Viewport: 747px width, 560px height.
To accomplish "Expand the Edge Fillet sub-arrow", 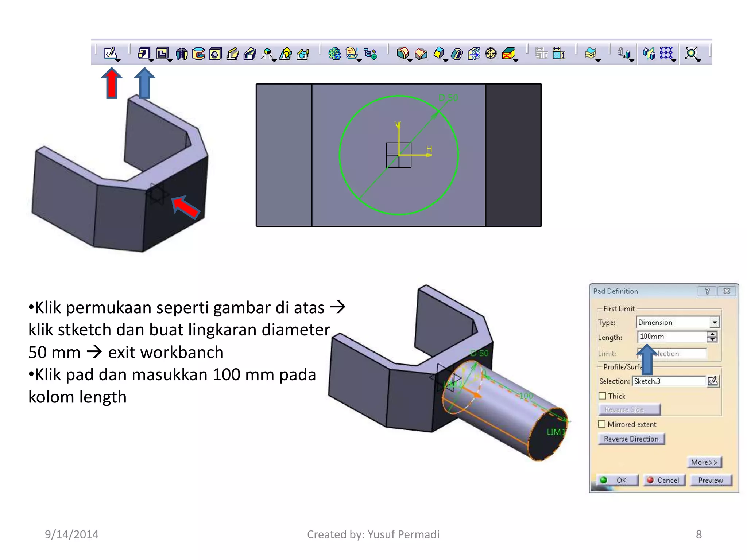I will (x=410, y=61).
